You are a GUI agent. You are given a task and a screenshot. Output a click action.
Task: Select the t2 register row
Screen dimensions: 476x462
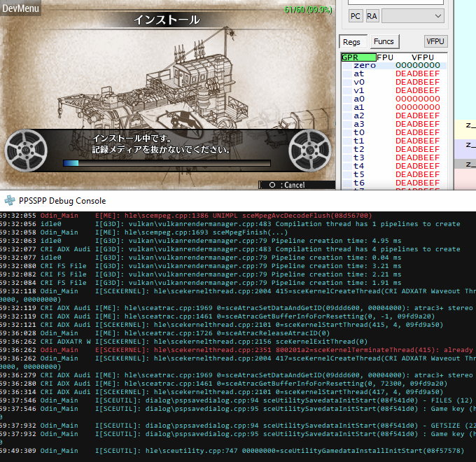point(394,149)
